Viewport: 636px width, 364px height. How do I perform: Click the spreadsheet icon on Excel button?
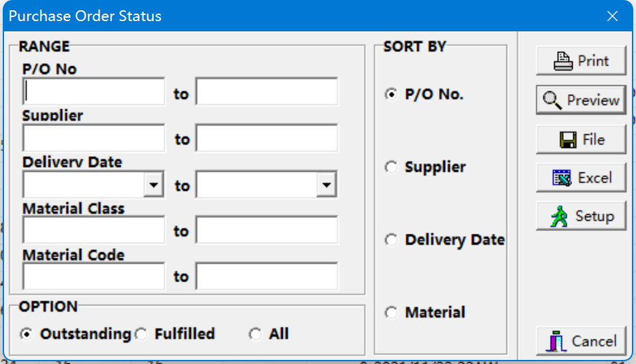pos(562,178)
